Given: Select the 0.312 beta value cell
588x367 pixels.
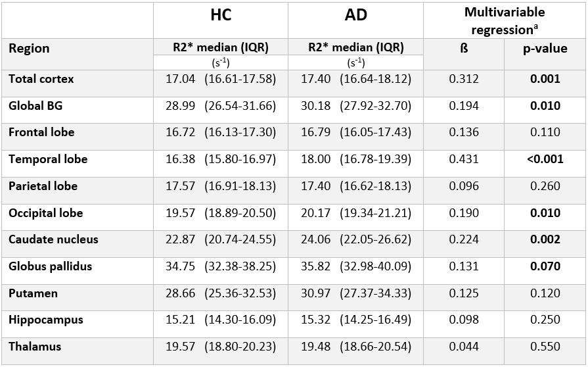Looking at the screenshot, I should click(464, 79).
